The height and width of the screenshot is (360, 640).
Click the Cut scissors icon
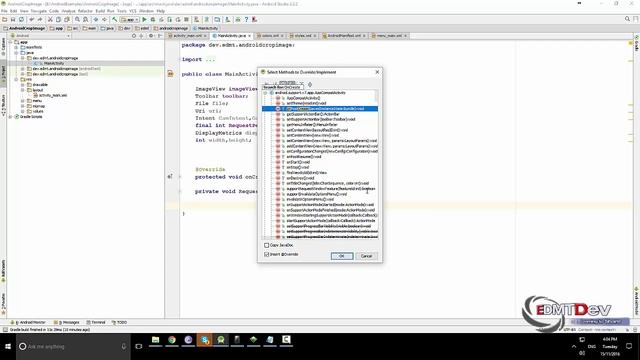point(50,20)
